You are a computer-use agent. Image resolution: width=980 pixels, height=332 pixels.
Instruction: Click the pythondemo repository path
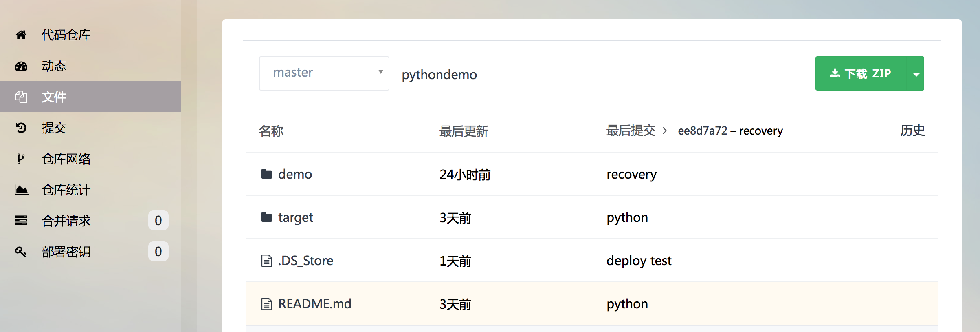coord(439,75)
